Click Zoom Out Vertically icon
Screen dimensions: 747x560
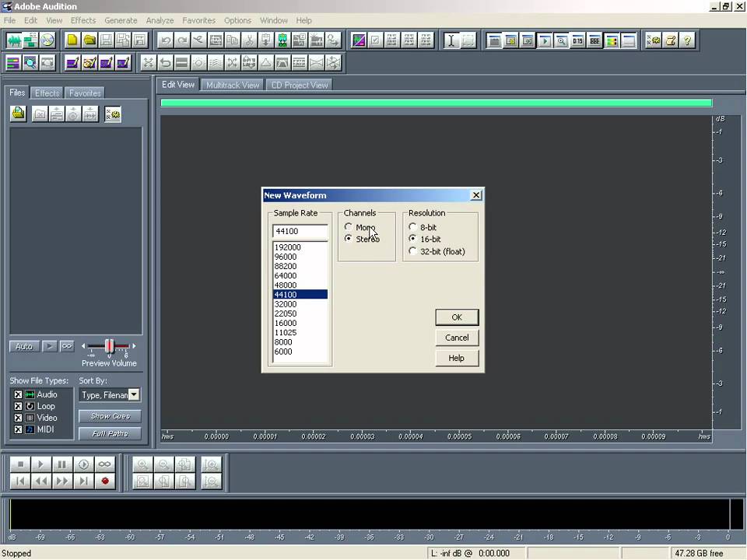pyautogui.click(x=211, y=481)
